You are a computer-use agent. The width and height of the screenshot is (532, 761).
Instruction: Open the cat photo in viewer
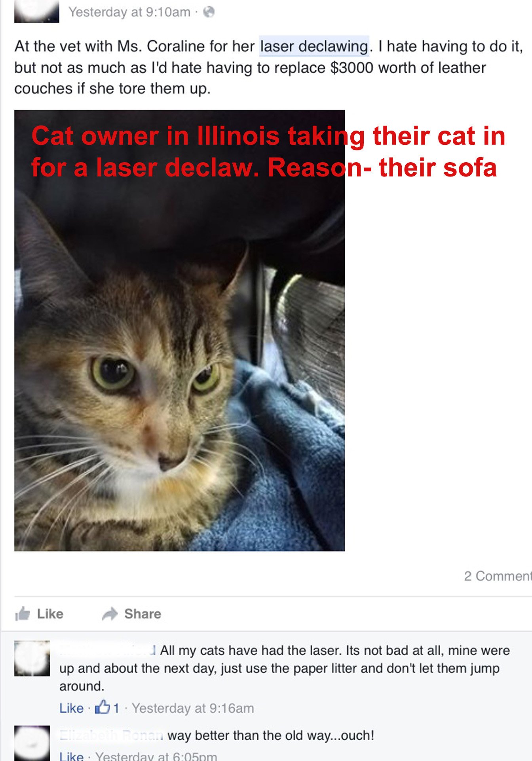[179, 330]
